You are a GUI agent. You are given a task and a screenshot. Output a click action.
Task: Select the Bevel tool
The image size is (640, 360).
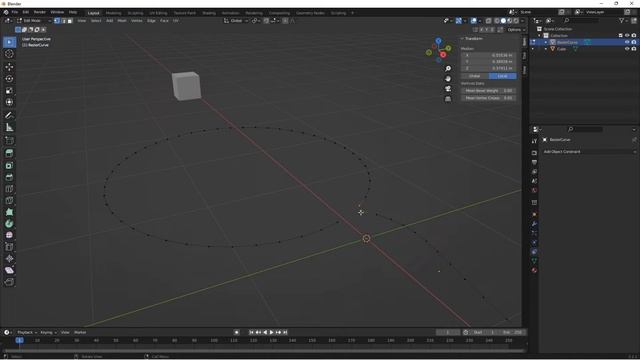9,177
